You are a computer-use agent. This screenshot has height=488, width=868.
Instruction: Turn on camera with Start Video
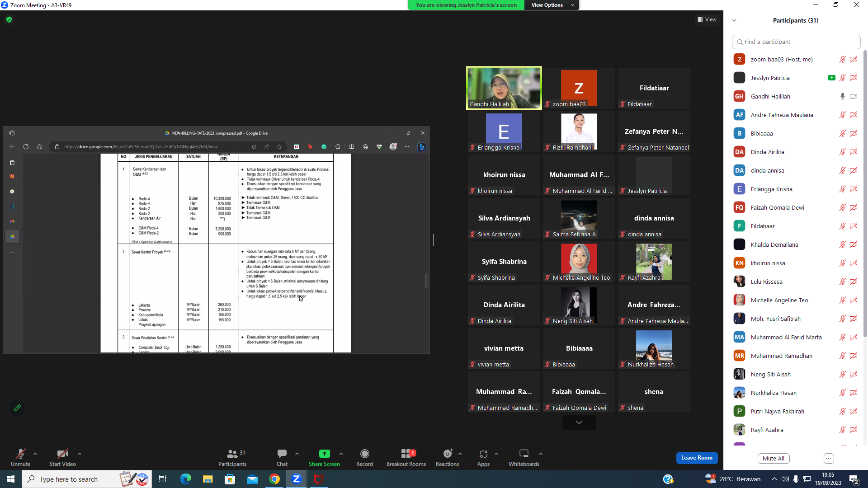tap(62, 457)
